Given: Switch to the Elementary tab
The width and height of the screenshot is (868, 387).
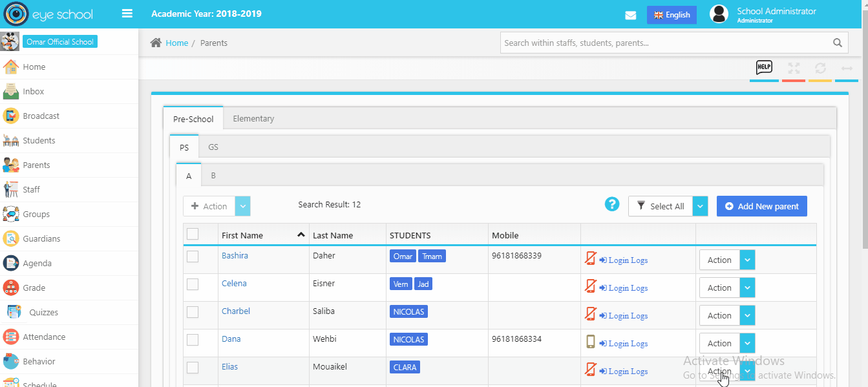Looking at the screenshot, I should pyautogui.click(x=253, y=118).
